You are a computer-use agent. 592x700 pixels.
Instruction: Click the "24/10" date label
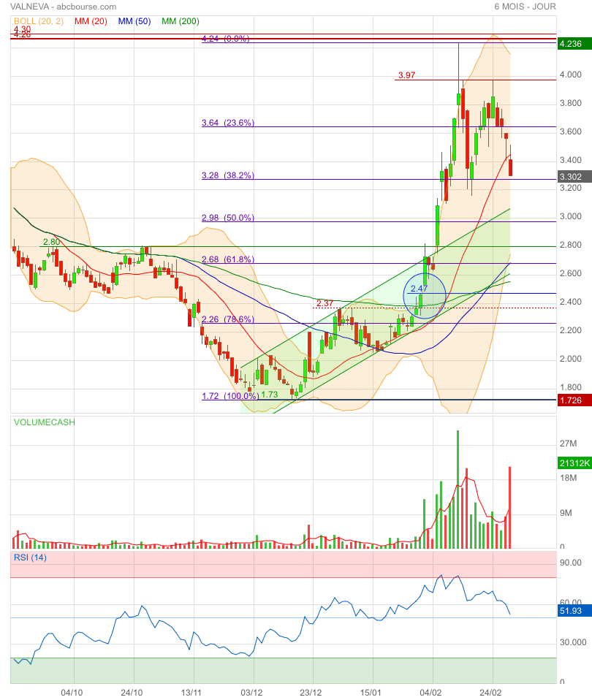pos(132,693)
